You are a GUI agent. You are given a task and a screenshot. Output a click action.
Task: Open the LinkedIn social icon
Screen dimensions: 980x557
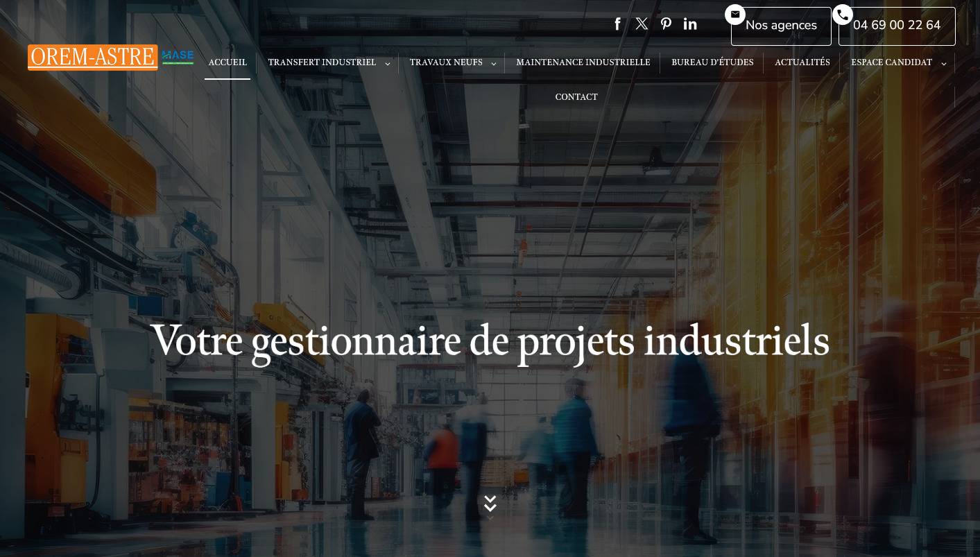[690, 24]
